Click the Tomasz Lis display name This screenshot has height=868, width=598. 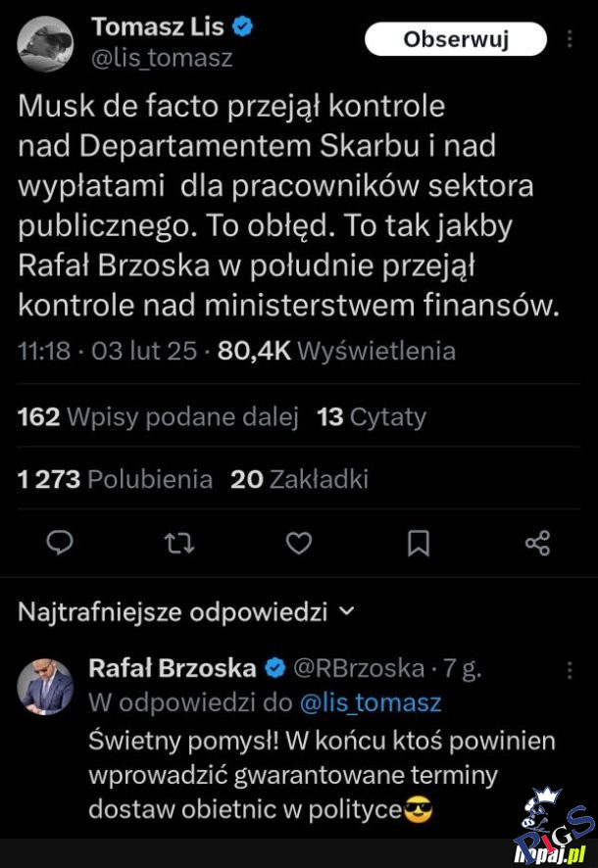(157, 27)
